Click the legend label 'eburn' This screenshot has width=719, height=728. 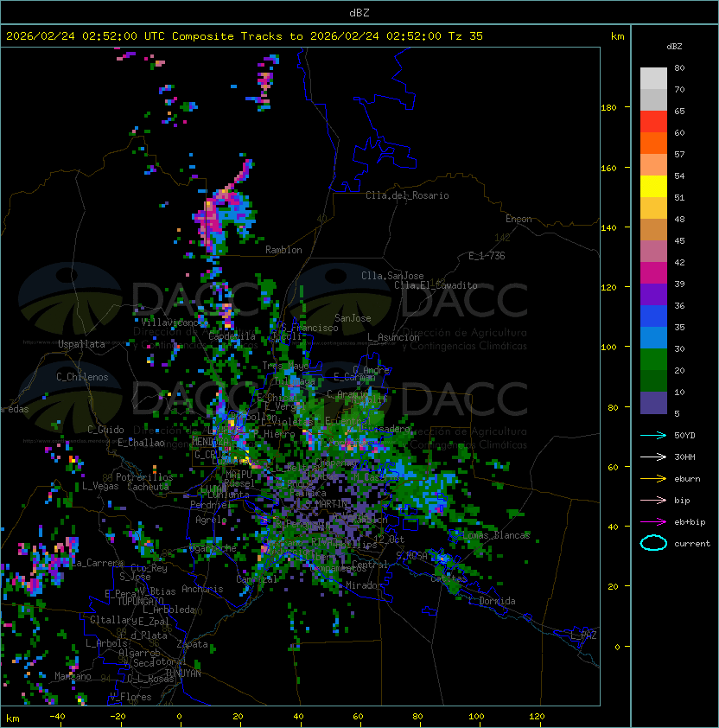(687, 479)
